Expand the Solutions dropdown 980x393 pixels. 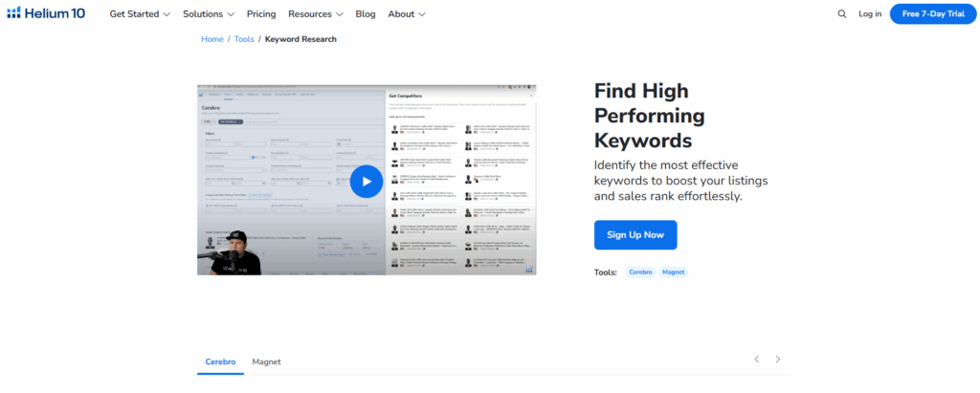pyautogui.click(x=209, y=13)
